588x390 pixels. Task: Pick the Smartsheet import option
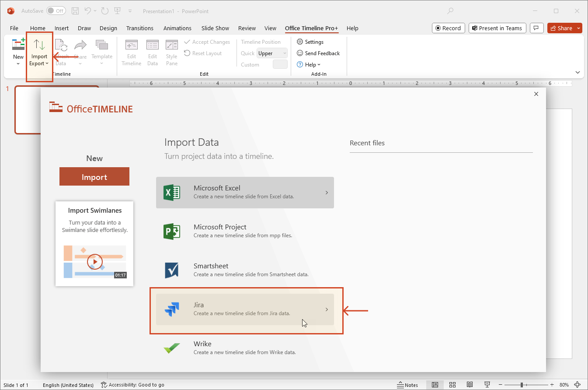(245, 269)
